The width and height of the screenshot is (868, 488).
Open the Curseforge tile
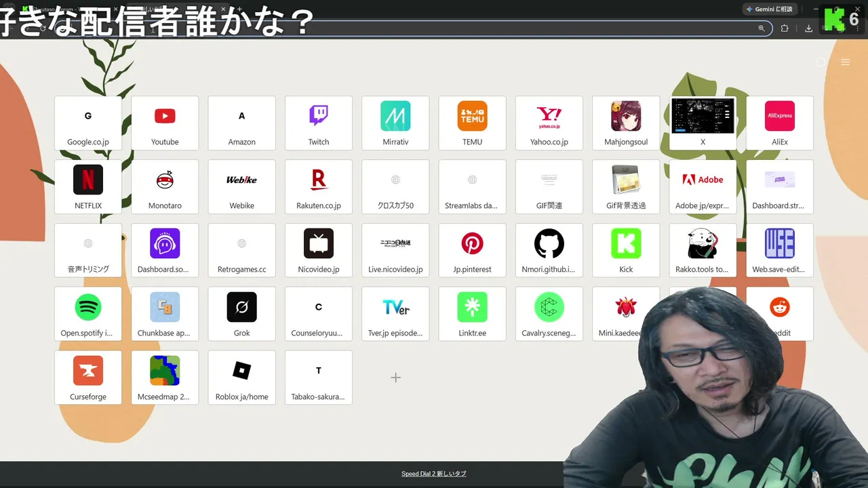(88, 378)
